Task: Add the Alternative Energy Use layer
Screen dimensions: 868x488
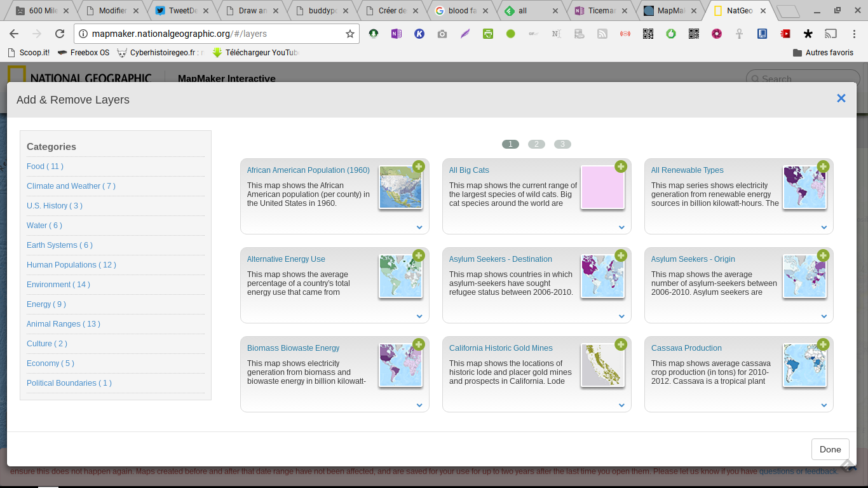Action: [x=418, y=255]
